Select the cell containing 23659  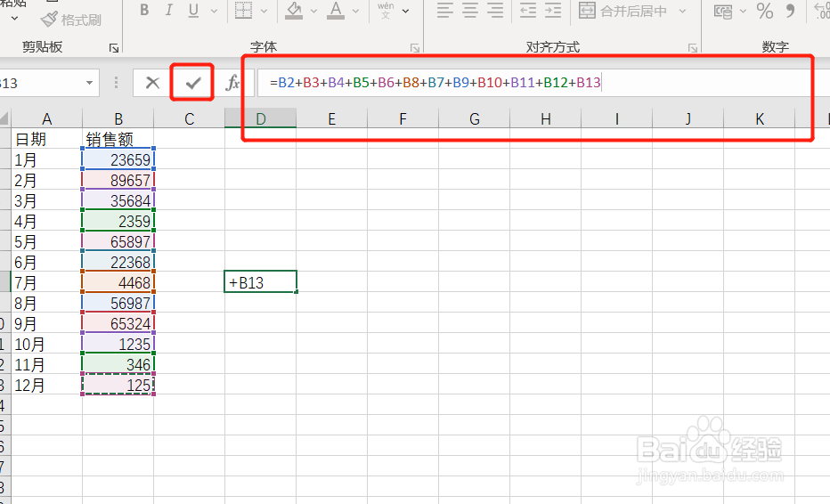118,159
